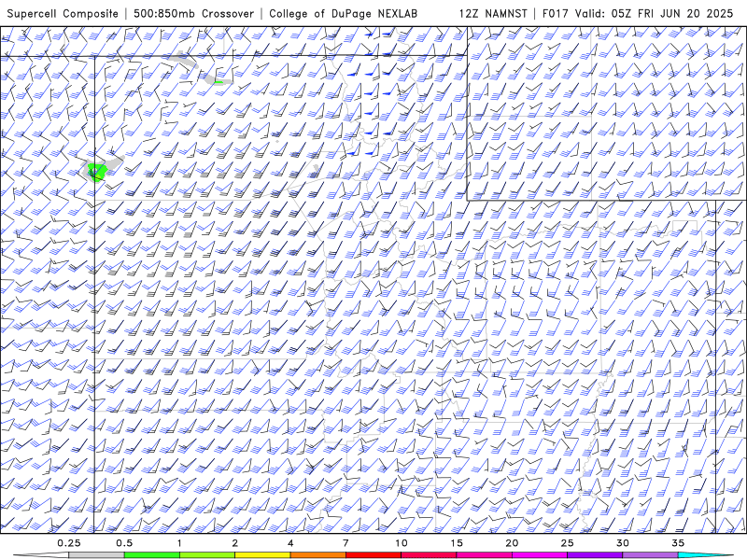Click the 'F017' forecast hour label
The image size is (747, 560).
coord(556,13)
